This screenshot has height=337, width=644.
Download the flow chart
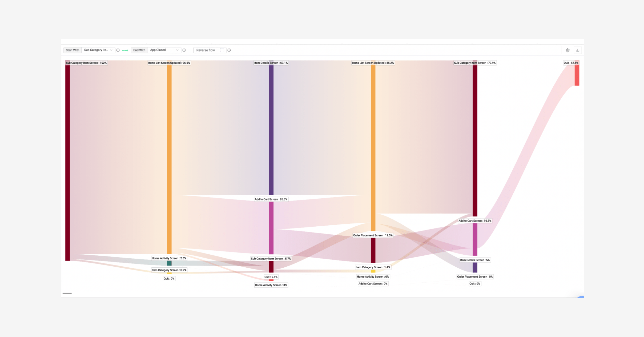point(578,50)
